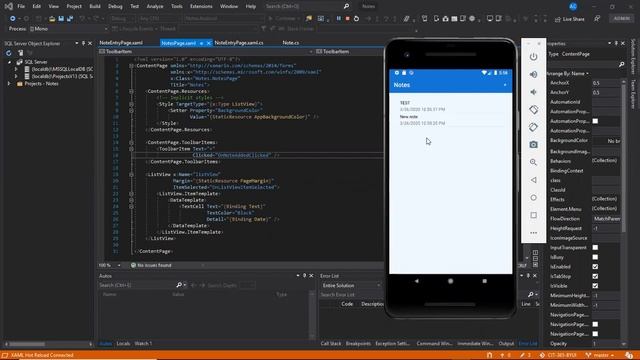
Task: Refresh the SQL Server Object Explorer
Action: [9, 53]
